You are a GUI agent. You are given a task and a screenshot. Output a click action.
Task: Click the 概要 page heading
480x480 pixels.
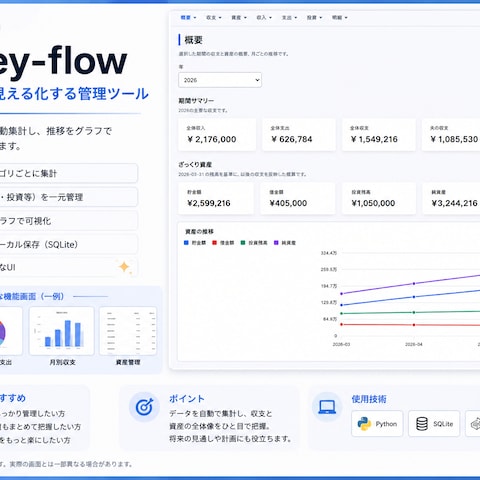point(194,40)
